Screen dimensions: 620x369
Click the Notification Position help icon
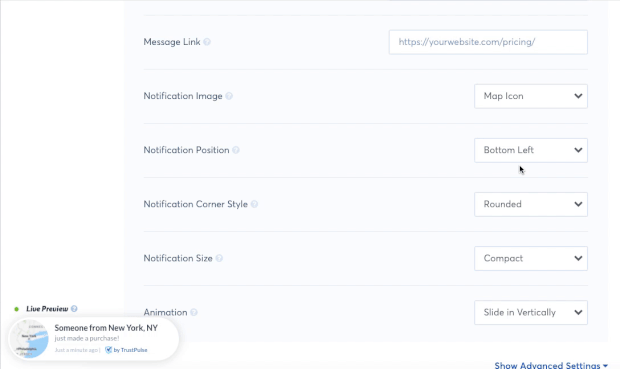point(236,150)
